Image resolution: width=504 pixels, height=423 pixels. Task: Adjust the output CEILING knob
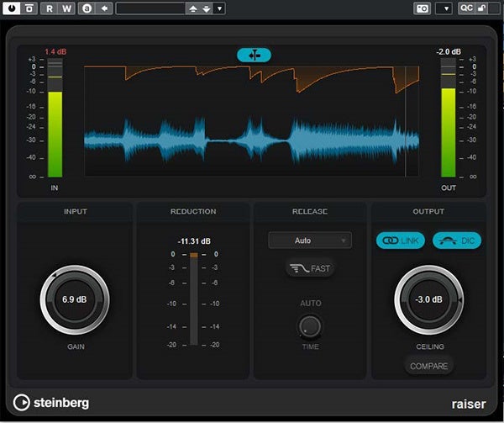428,299
